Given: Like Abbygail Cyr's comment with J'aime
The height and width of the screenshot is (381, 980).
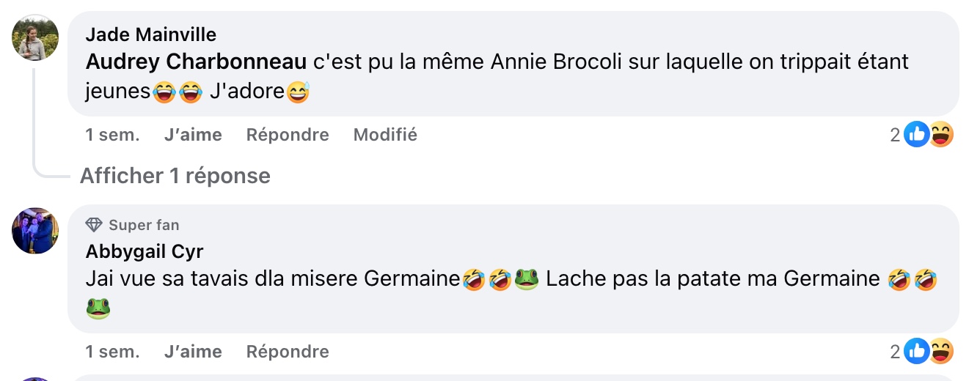Looking at the screenshot, I should pyautogui.click(x=193, y=352).
